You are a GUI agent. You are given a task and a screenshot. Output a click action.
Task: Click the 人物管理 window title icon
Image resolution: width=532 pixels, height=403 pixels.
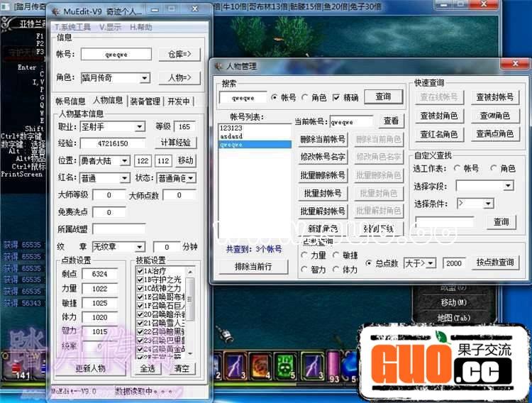[x=218, y=66]
